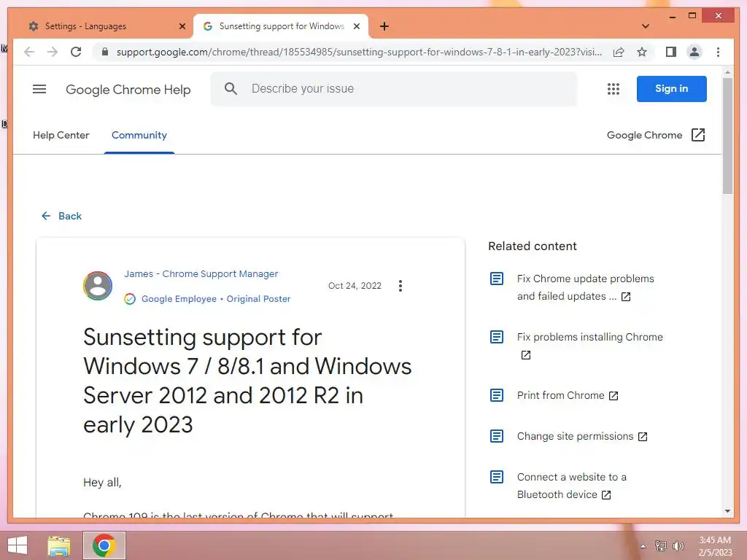View site info lock icon
The width and height of the screenshot is (747, 560).
click(105, 52)
